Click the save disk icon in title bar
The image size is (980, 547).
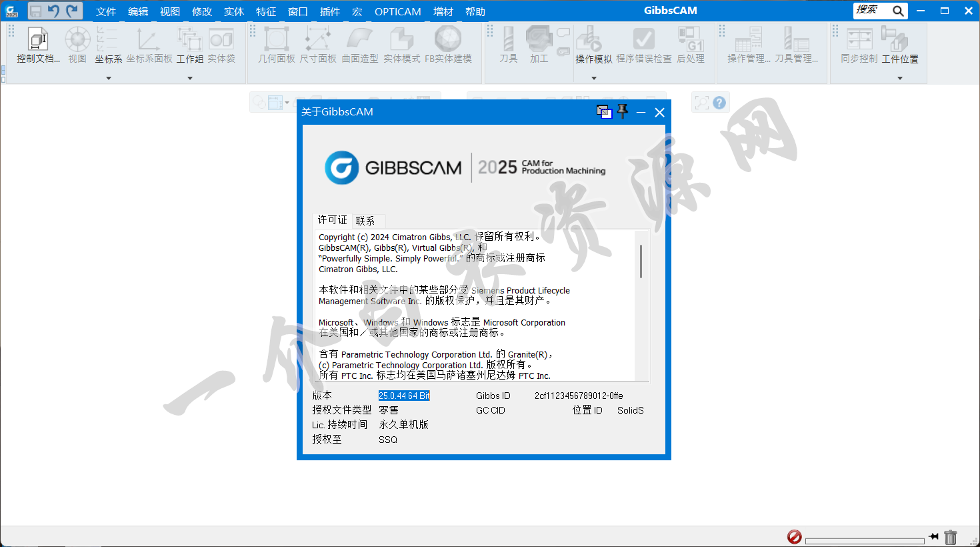click(x=36, y=11)
